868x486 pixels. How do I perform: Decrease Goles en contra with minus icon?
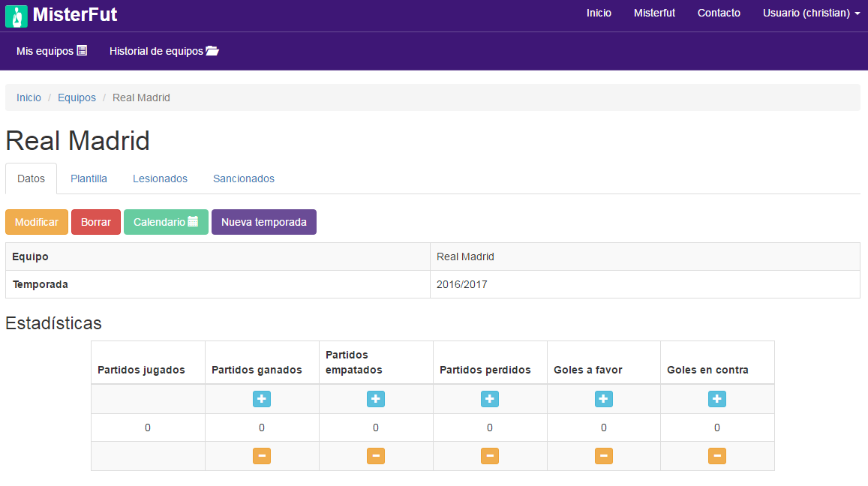coord(717,456)
